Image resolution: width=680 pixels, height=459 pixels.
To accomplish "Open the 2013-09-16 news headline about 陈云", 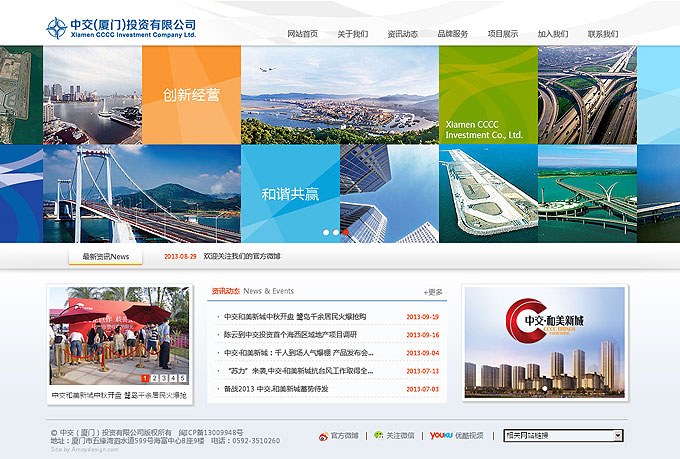I will click(x=290, y=335).
